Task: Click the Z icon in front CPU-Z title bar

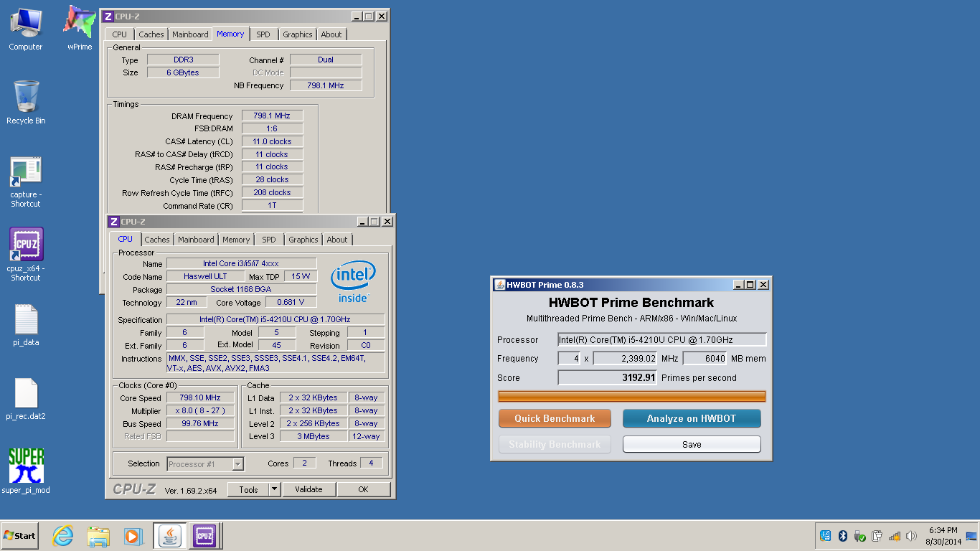Action: click(x=114, y=222)
